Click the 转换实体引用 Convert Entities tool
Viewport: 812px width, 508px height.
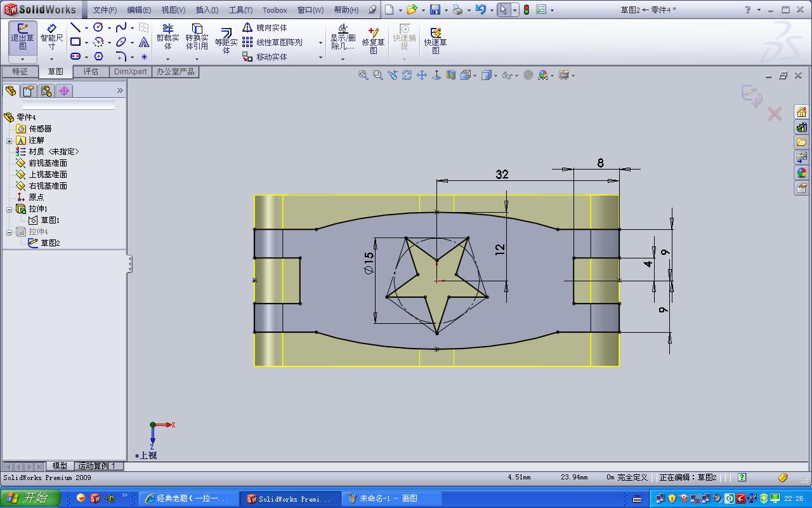(197, 37)
